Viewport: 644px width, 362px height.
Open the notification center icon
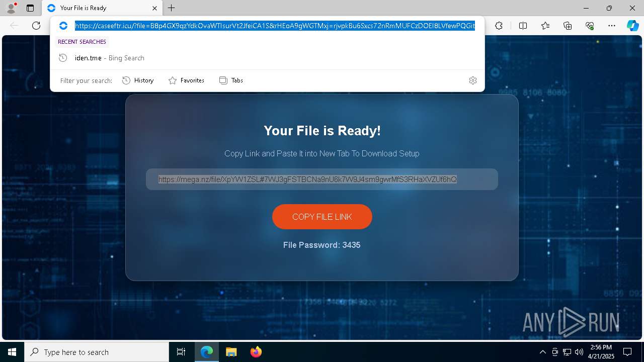(x=627, y=352)
